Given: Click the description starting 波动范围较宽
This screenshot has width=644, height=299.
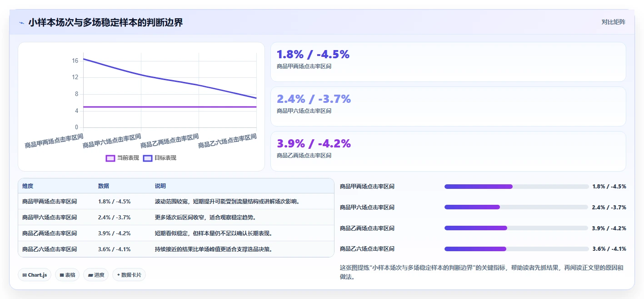Looking at the screenshot, I should click(227, 201).
